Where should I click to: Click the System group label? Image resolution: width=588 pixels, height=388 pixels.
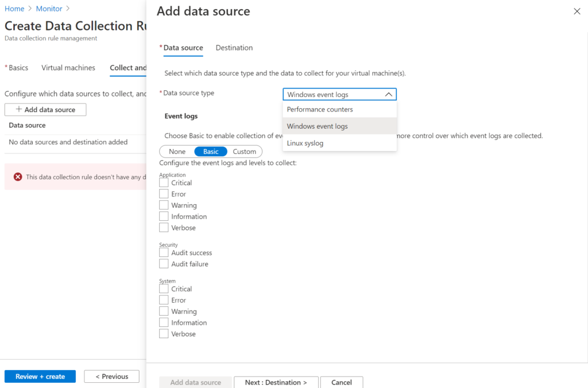pos(167,281)
